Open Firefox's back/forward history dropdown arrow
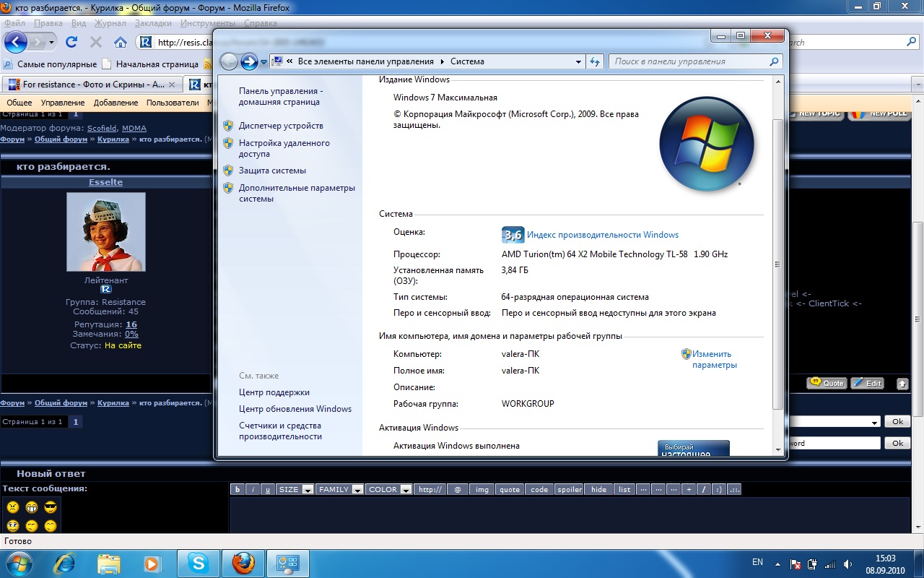The height and width of the screenshot is (578, 924). pyautogui.click(x=52, y=42)
